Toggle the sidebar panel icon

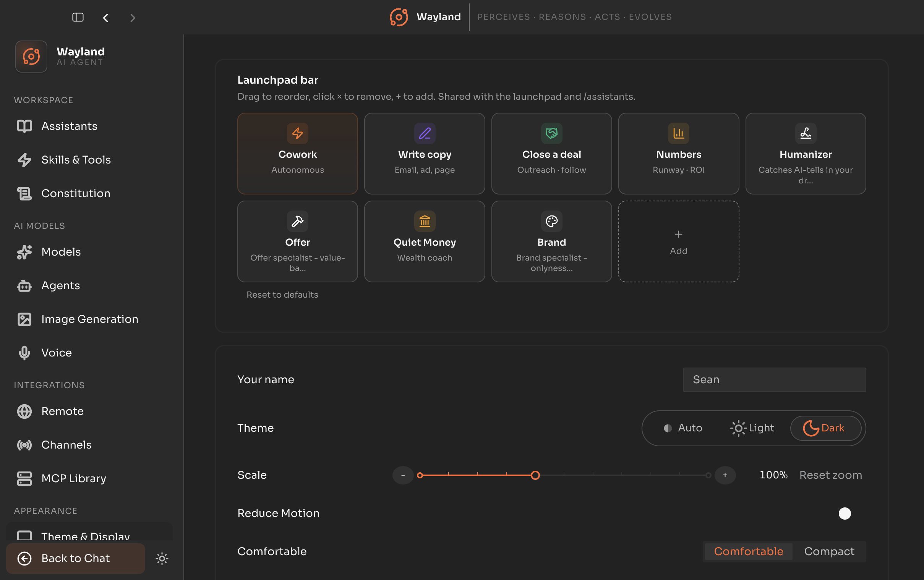78,17
